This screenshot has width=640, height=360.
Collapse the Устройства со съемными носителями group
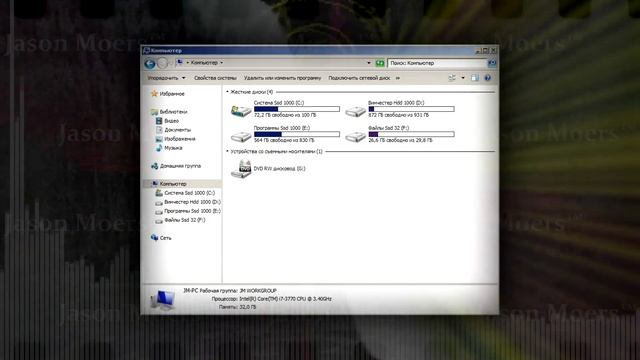pos(228,151)
